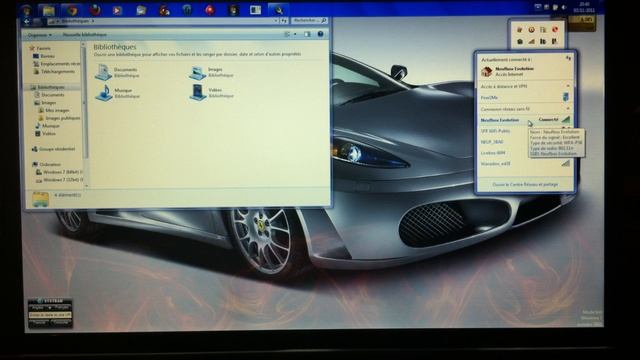This screenshot has width=640, height=360.
Task: Open the view options dropdown arrow
Action: [295, 34]
